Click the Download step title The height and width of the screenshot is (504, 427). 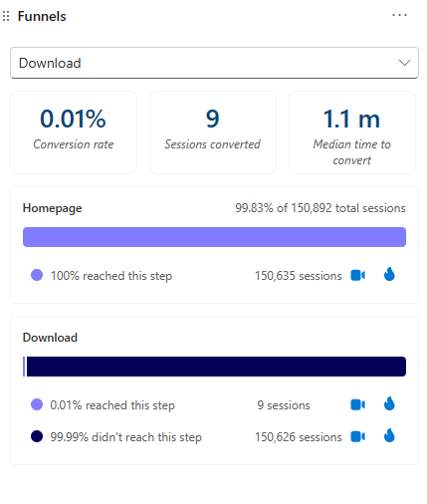pos(50,338)
